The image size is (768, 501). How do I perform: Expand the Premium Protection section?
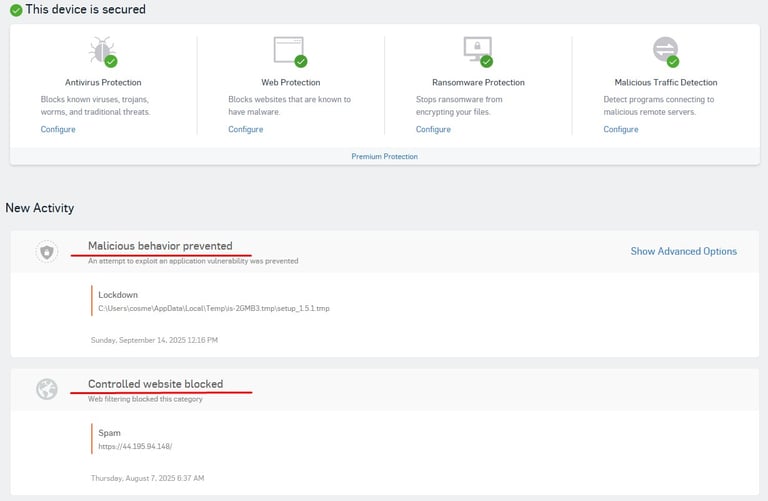click(384, 157)
